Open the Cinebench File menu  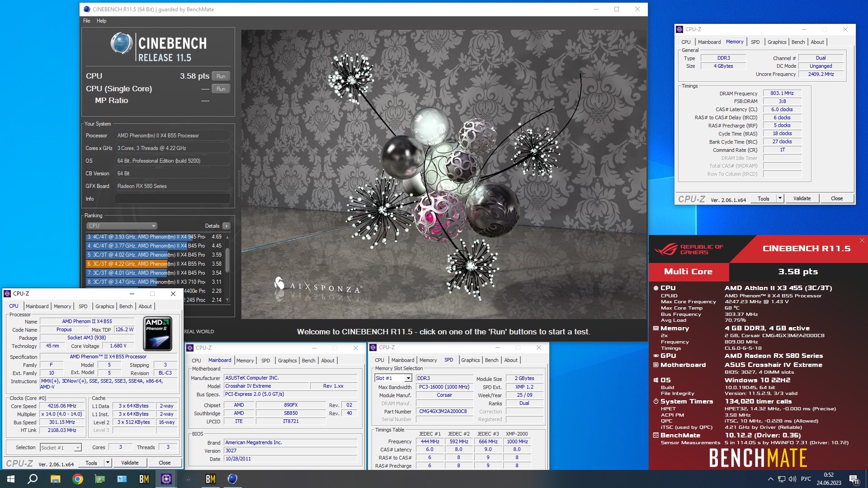[87, 21]
